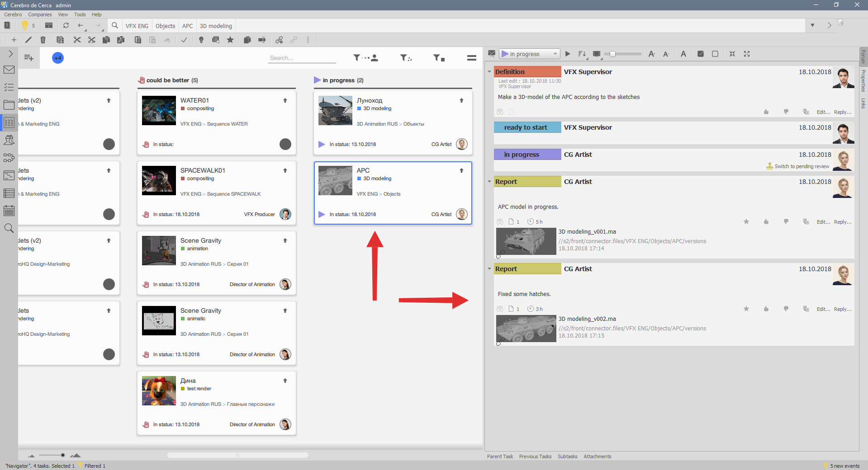Open the search magnifier in left sidebar
This screenshot has width=868, height=470.
(x=9, y=228)
